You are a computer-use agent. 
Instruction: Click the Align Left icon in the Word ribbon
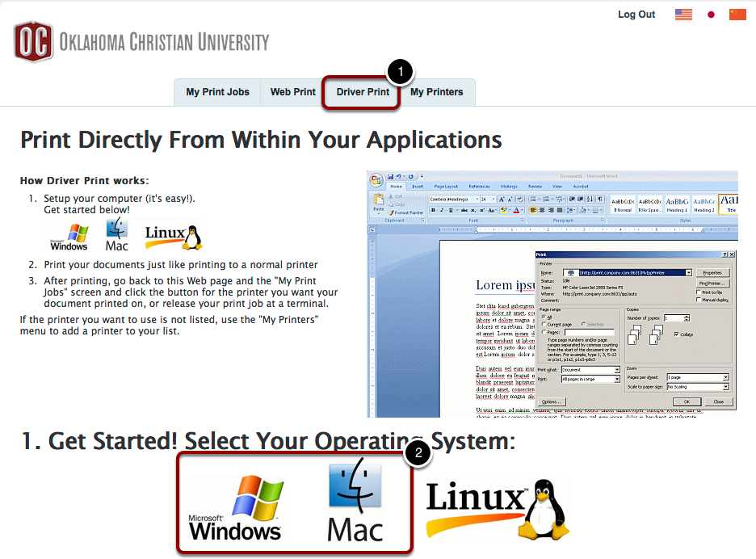[533, 210]
